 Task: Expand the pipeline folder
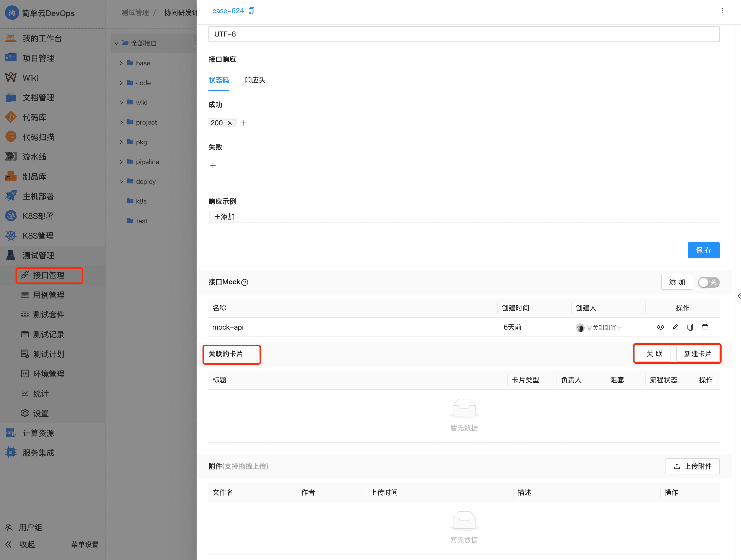(122, 161)
